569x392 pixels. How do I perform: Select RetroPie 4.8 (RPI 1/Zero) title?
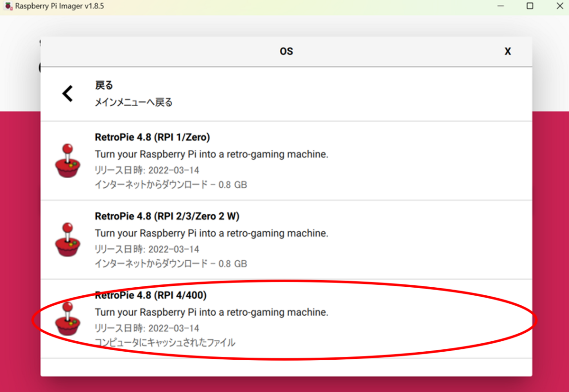click(x=152, y=137)
